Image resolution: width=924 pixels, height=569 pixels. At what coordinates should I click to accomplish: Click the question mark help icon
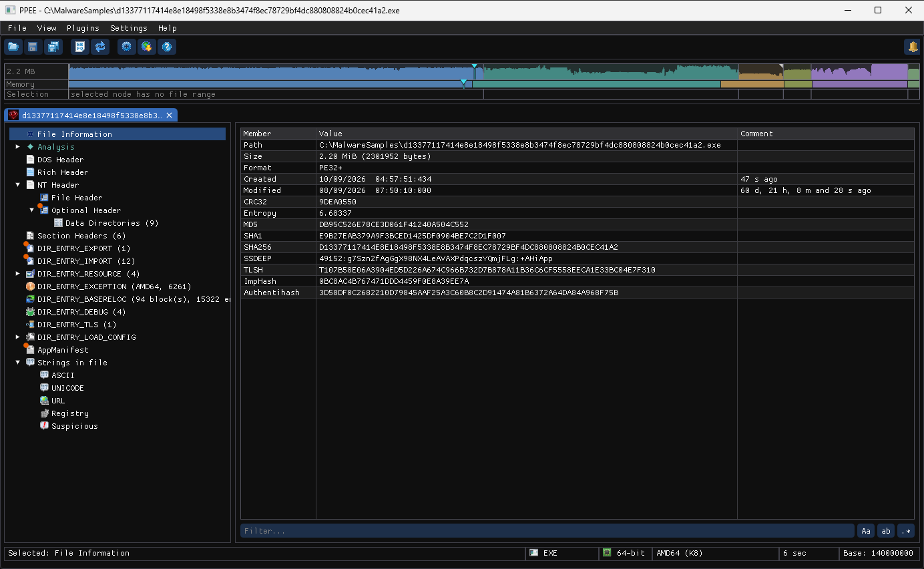point(167,47)
